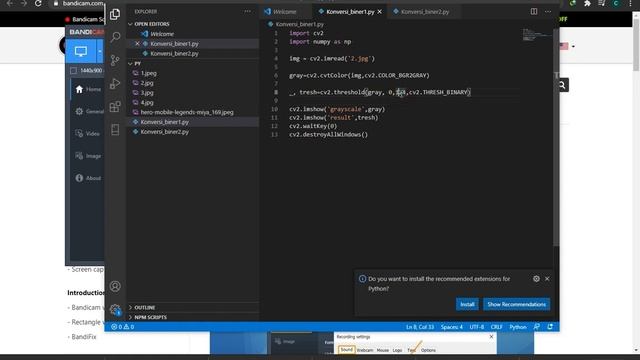Open Explorer panel ellipsis menu
The image size is (640, 360).
pos(247,11)
